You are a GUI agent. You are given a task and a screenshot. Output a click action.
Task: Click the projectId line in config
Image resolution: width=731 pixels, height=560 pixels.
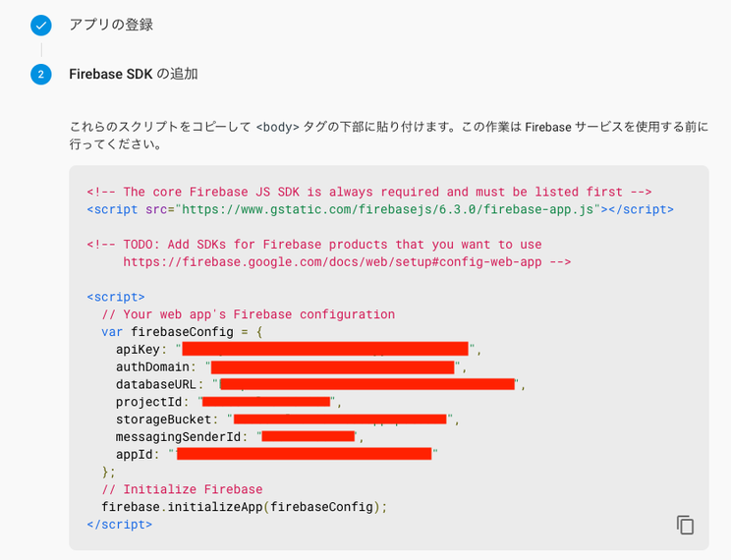229,402
